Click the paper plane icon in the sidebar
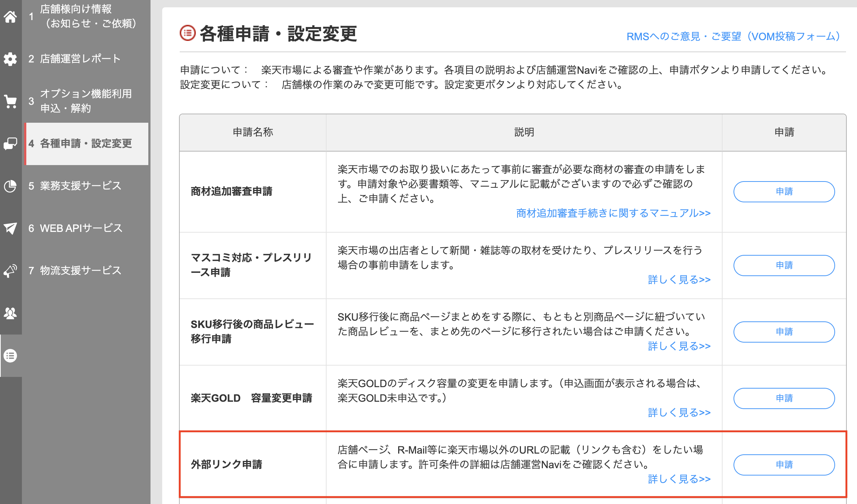857x504 pixels. 10,228
